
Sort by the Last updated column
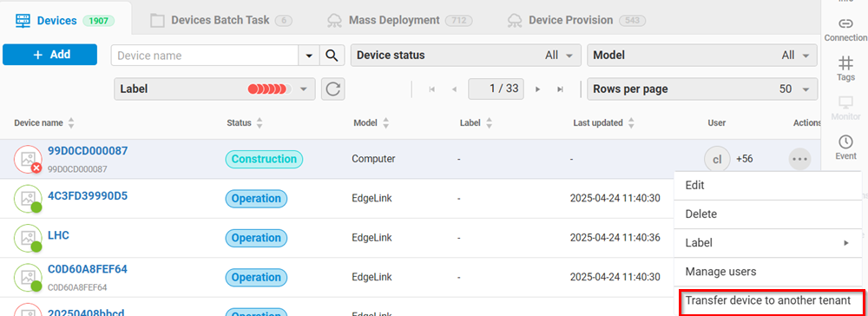pyautogui.click(x=631, y=123)
